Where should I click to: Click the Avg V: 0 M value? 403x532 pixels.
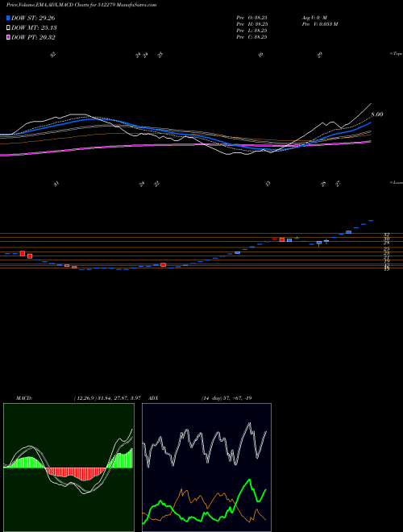coord(314,17)
